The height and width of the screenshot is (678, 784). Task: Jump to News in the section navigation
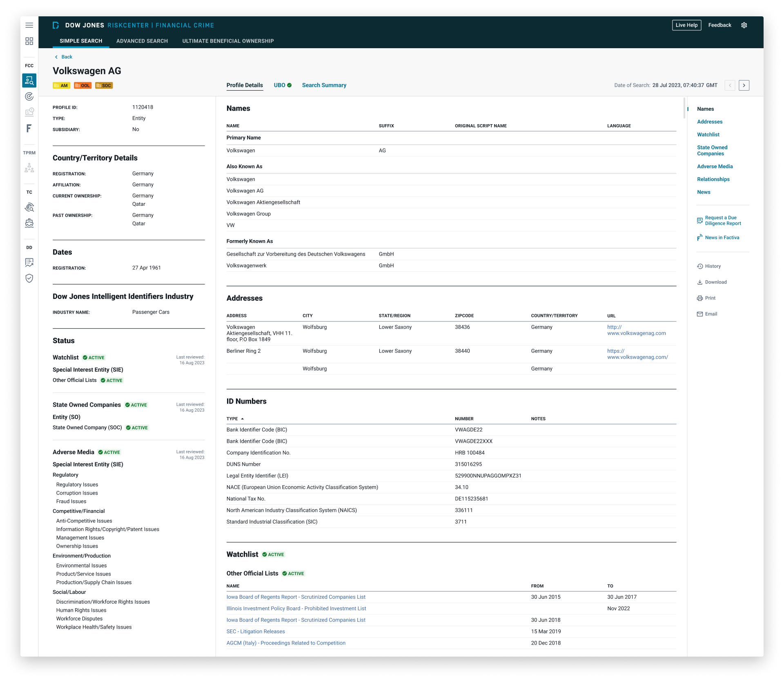tap(704, 192)
